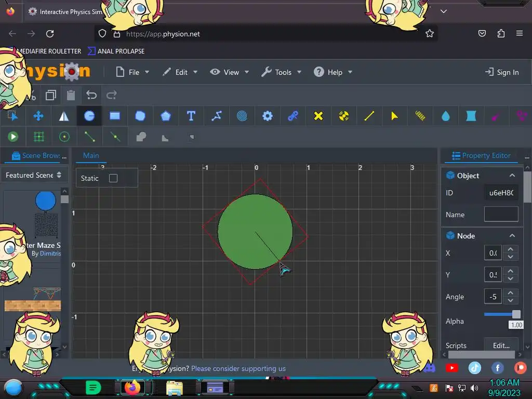Open the File menu
Viewport: 532px width, 399px height.
[x=132, y=72]
